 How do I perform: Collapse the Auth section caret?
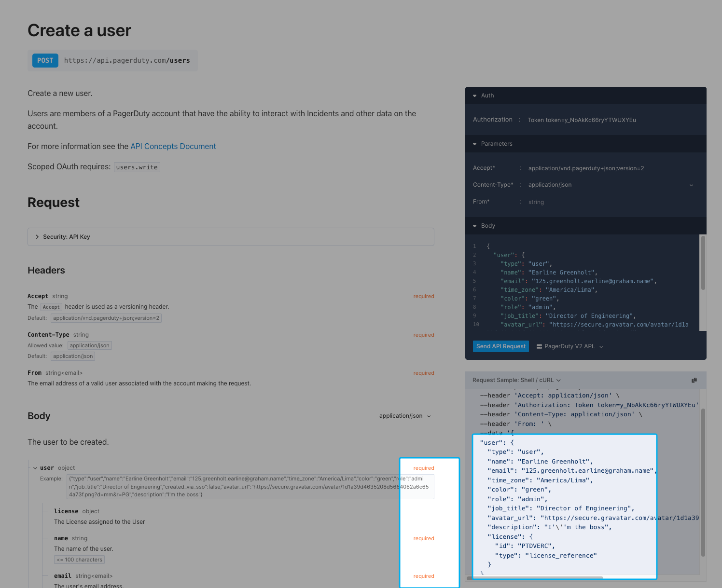[x=475, y=96]
